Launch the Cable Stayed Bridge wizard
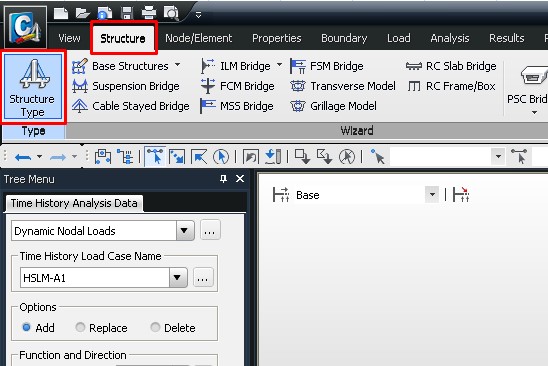 tap(130, 106)
